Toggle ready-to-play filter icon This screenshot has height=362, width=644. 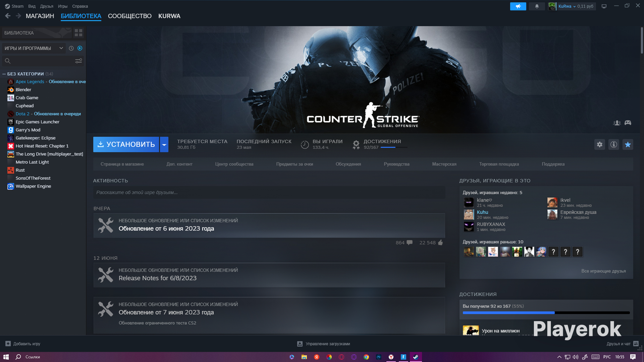pyautogui.click(x=80, y=48)
